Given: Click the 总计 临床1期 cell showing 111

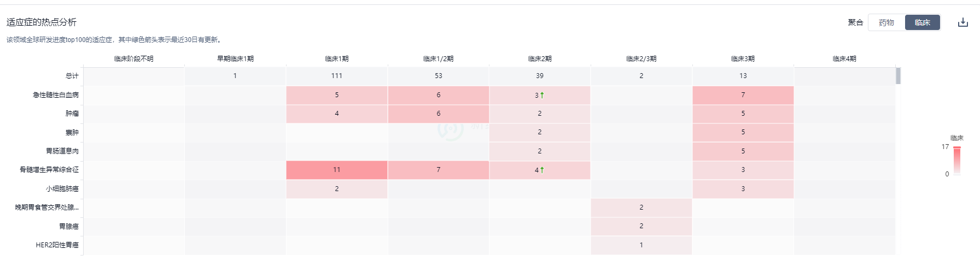Looking at the screenshot, I should point(337,76).
